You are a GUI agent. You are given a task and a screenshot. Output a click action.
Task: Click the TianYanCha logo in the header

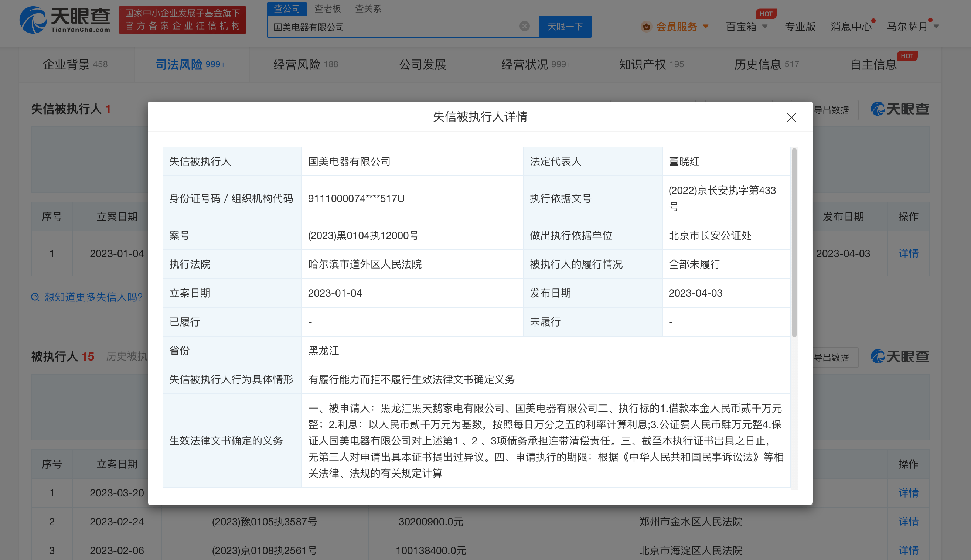tap(65, 20)
